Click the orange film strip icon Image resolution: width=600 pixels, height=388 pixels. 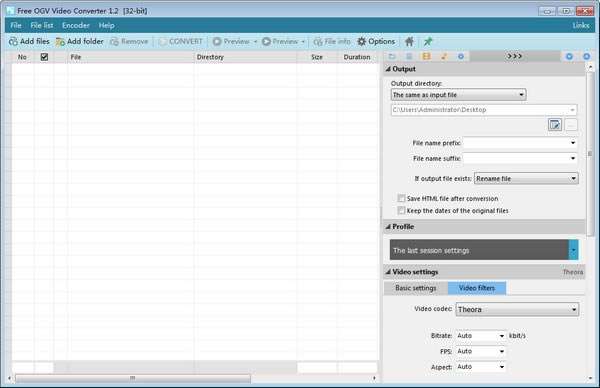[x=426, y=56]
